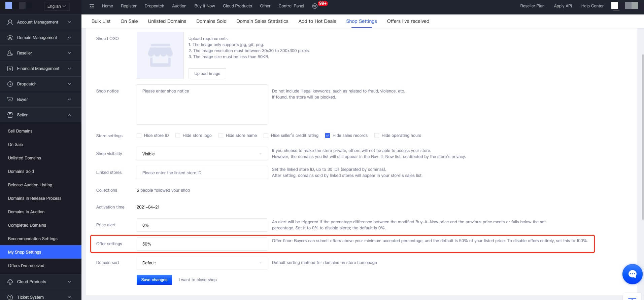Screen dimensions: 644x300
Task: Click the Offer settings percentage field
Action: tap(202, 244)
